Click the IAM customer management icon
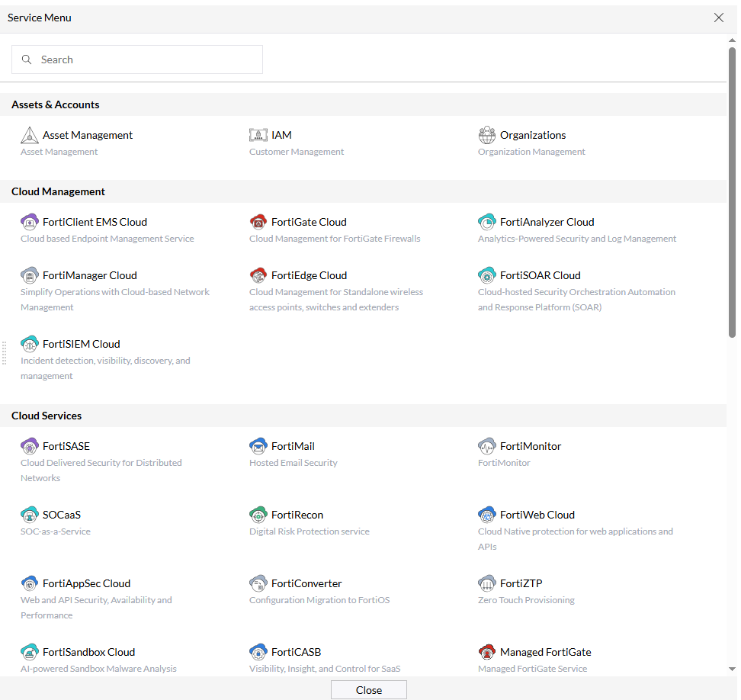This screenshot has width=741, height=700. coord(258,134)
